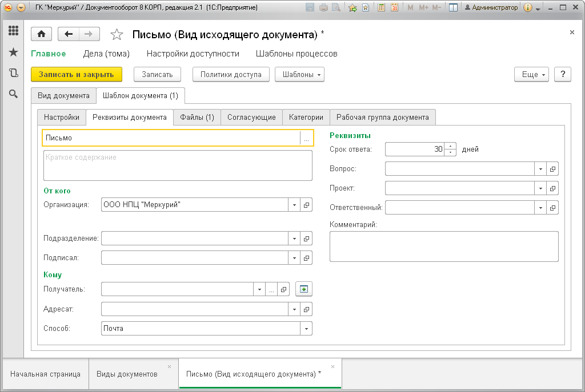Open Политики доступа
Viewport: 585px width, 392px height.
[231, 75]
